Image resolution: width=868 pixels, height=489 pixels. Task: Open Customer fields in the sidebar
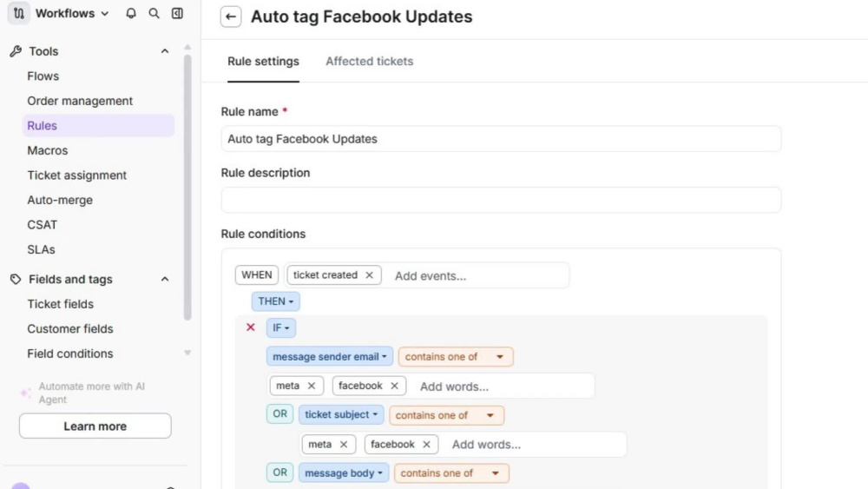click(x=70, y=329)
